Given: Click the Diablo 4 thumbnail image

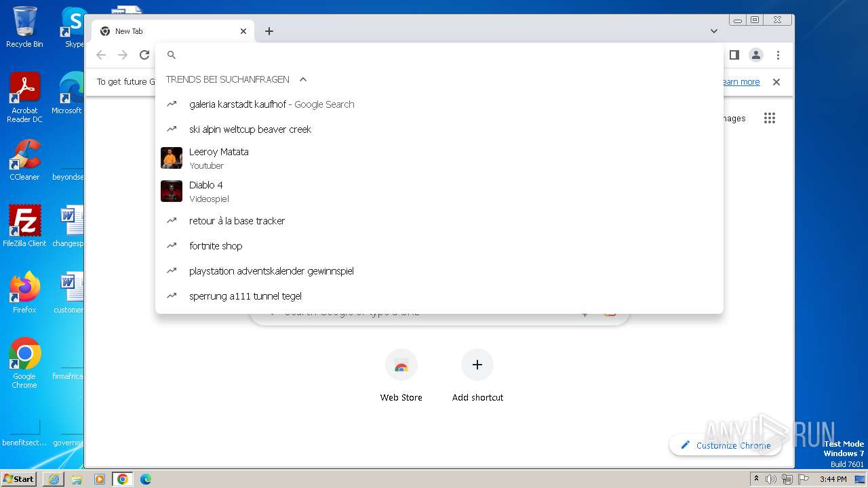Looking at the screenshot, I should click(x=172, y=191).
